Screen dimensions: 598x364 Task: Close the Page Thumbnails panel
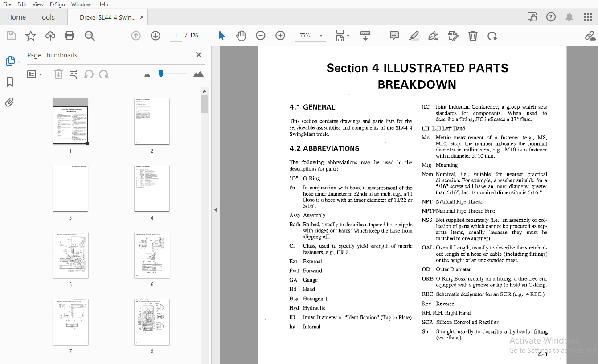click(x=199, y=55)
